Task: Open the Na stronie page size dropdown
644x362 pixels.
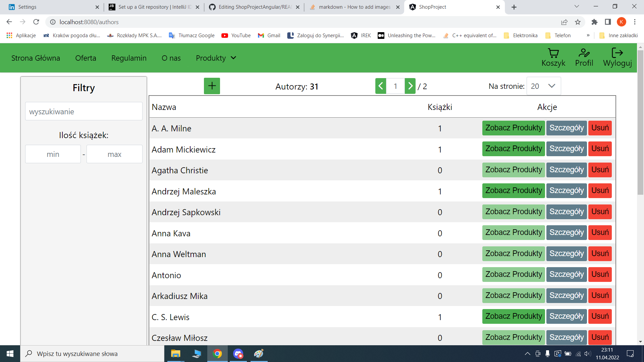Action: point(543,86)
